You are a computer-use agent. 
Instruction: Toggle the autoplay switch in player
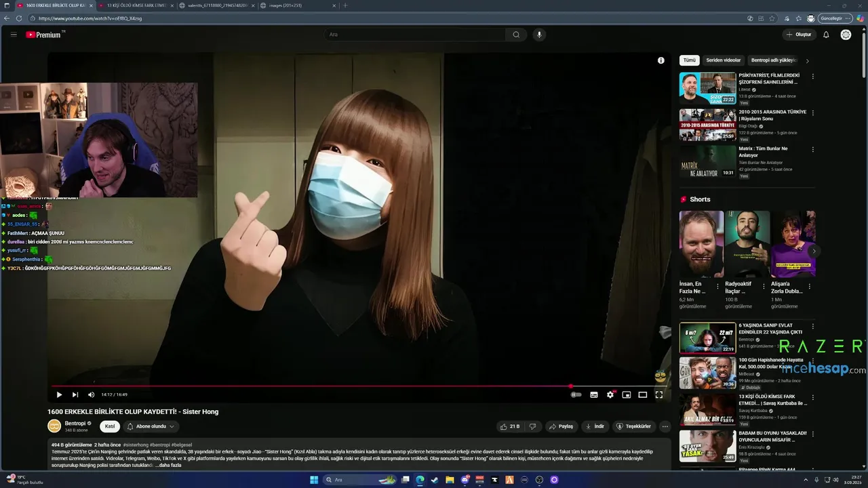(x=576, y=394)
